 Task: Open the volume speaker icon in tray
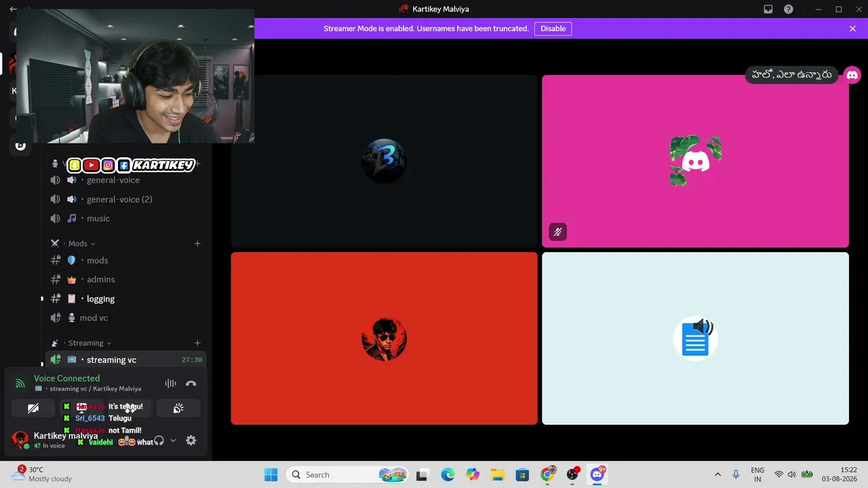791,474
